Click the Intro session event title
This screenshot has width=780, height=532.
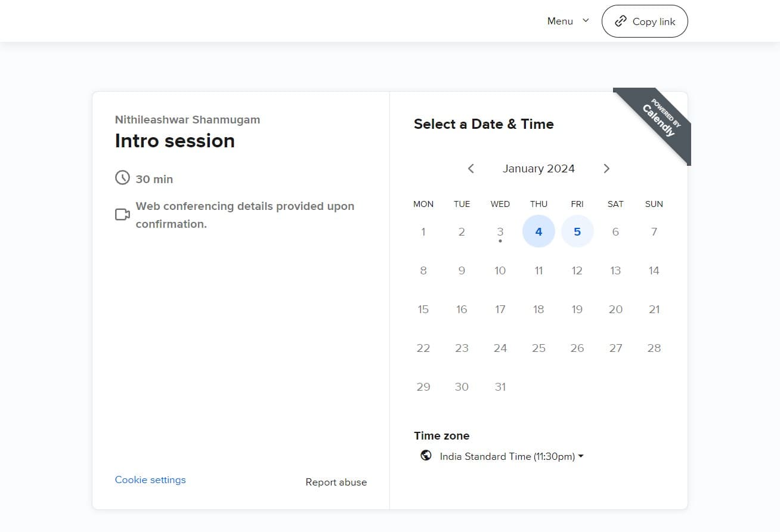click(175, 141)
